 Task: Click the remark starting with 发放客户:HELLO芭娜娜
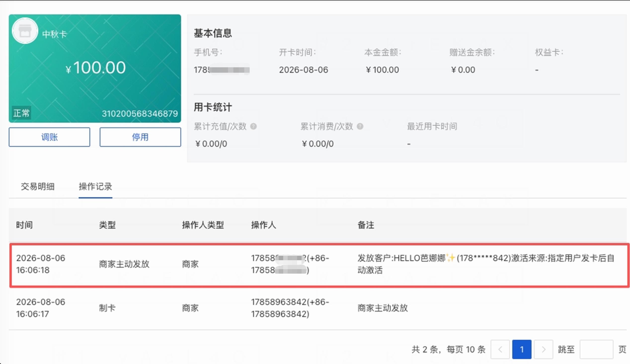(486, 264)
